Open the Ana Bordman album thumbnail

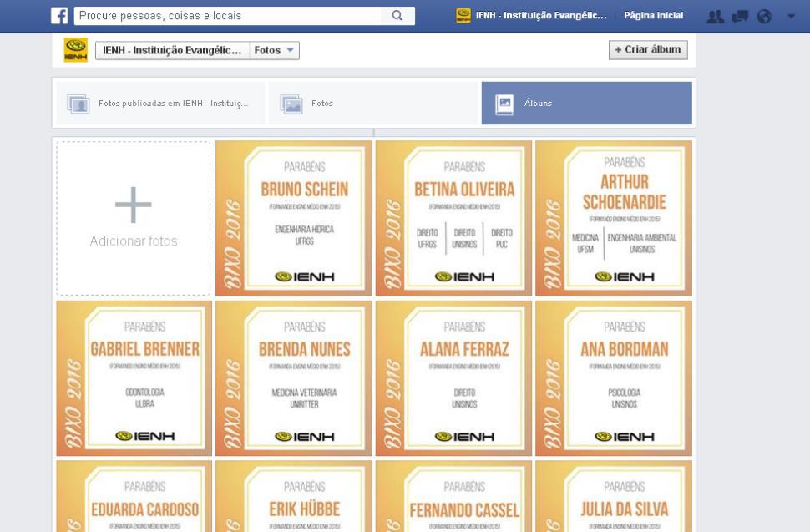point(614,378)
